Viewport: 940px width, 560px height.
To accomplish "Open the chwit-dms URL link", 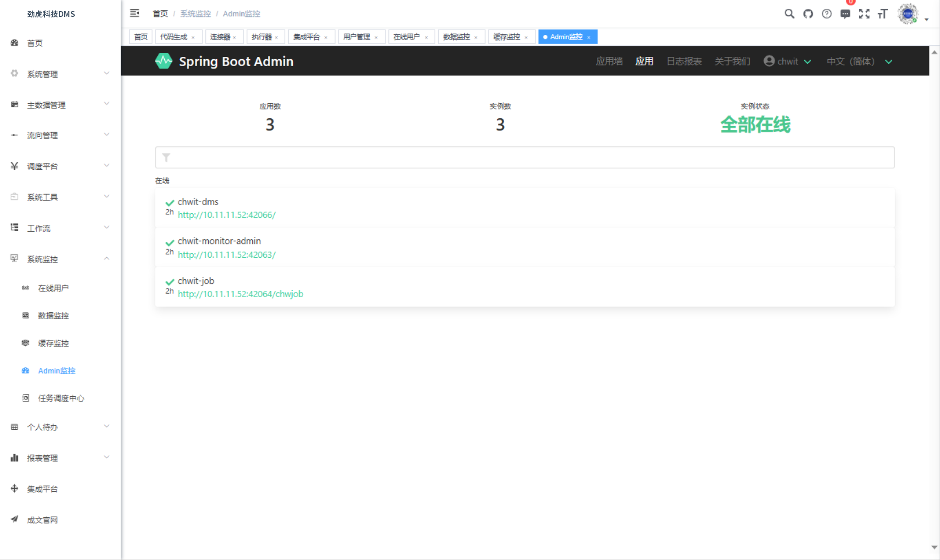I will click(227, 215).
